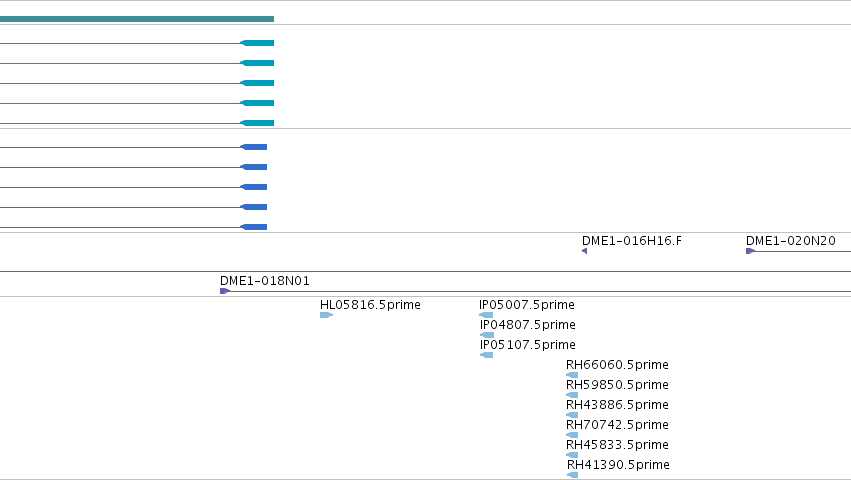The image size is (851, 480).
Task: Select the IP04807.5prime label
Action: (528, 325)
